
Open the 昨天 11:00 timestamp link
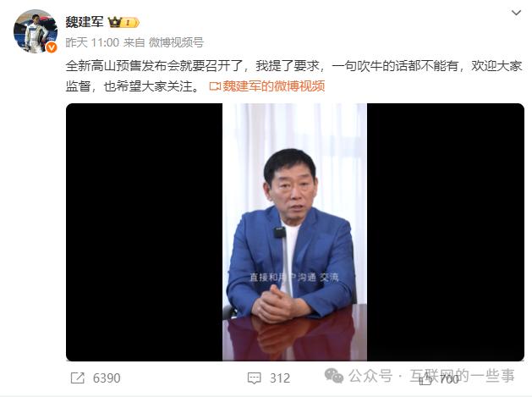coord(92,43)
